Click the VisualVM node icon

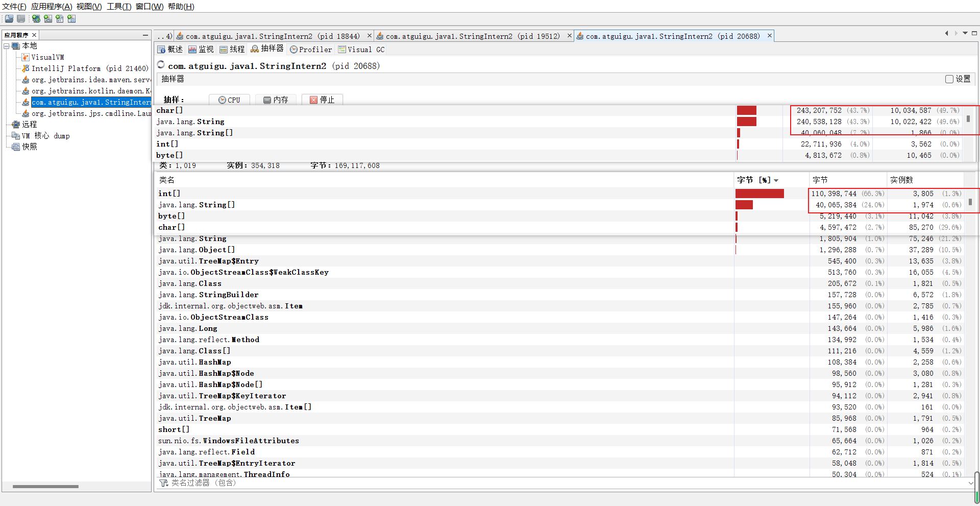click(x=26, y=57)
